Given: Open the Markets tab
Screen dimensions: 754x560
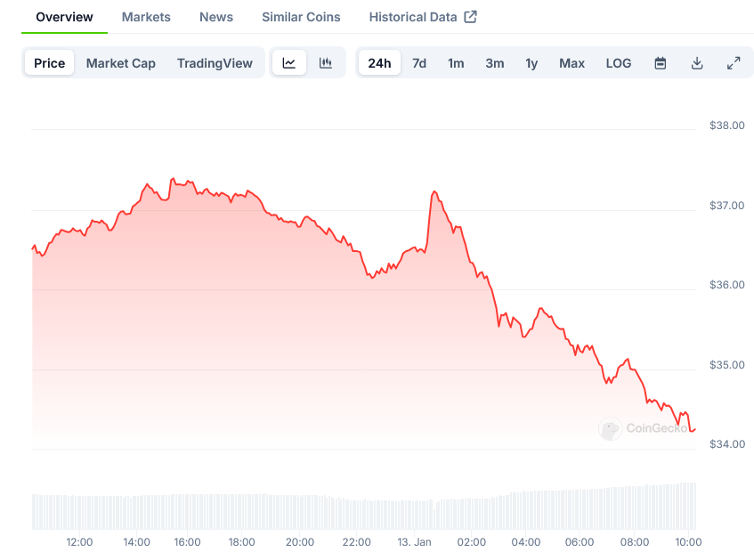Looking at the screenshot, I should [x=146, y=17].
